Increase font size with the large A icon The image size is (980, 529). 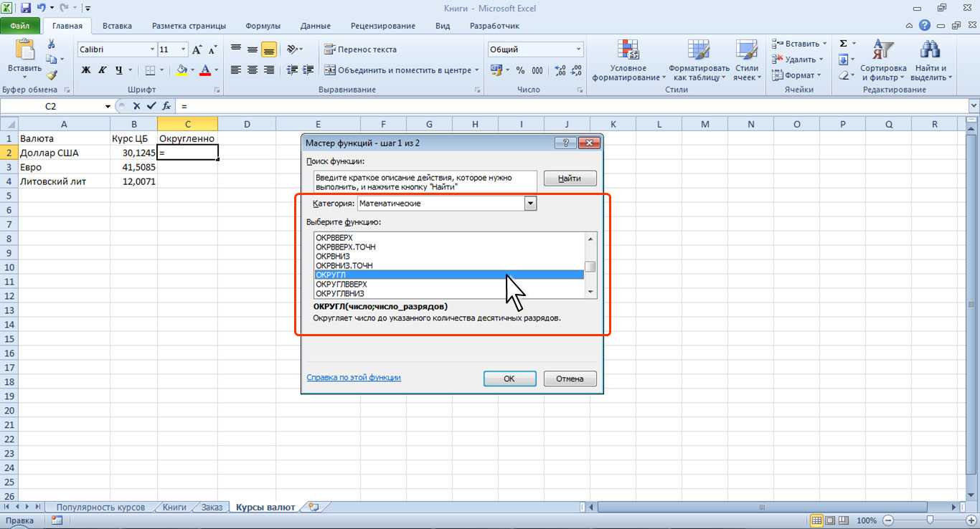[197, 49]
